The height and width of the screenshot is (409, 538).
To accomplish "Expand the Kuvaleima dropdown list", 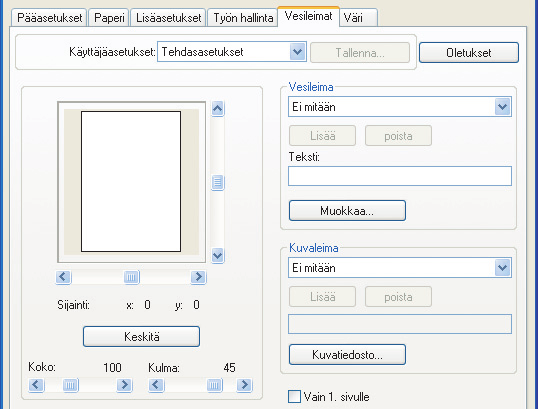I will (400, 268).
